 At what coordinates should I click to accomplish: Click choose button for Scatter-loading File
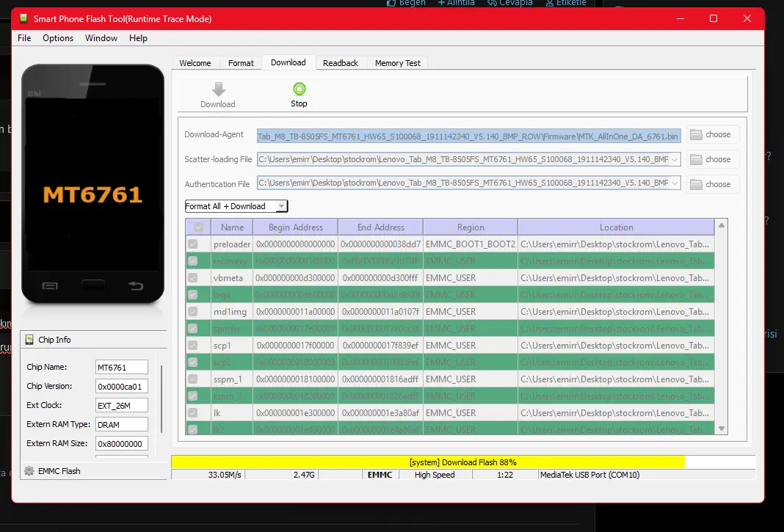pos(713,159)
